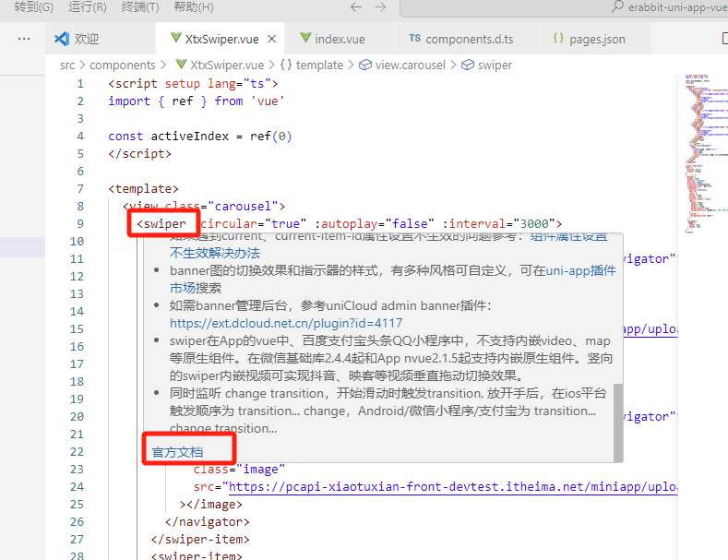Click the view.carousel breadcrumb
This screenshot has width=728, height=560.
(411, 65)
